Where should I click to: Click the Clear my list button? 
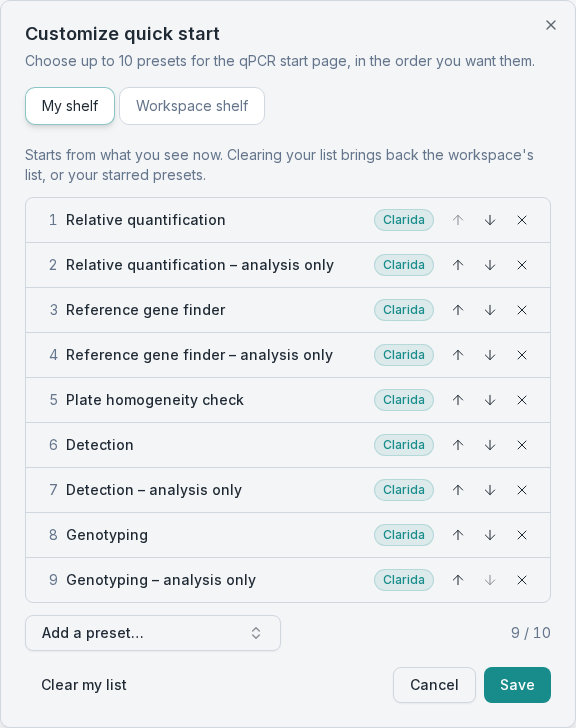(84, 685)
